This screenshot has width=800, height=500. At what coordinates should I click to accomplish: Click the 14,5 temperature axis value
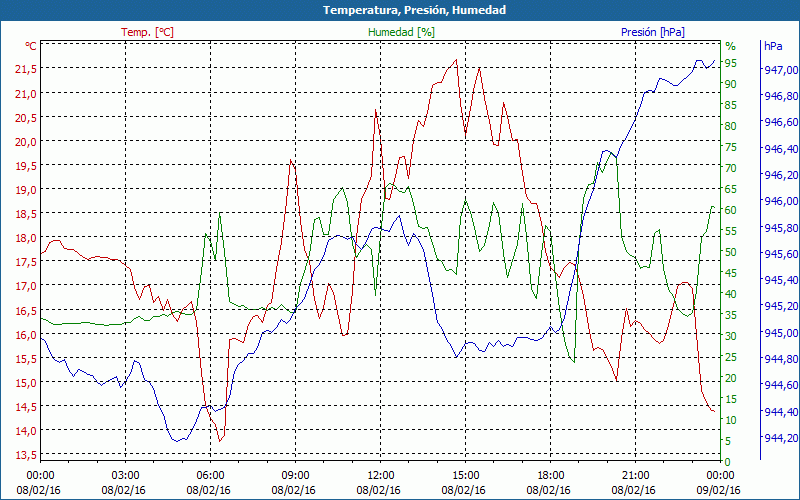tap(26, 407)
